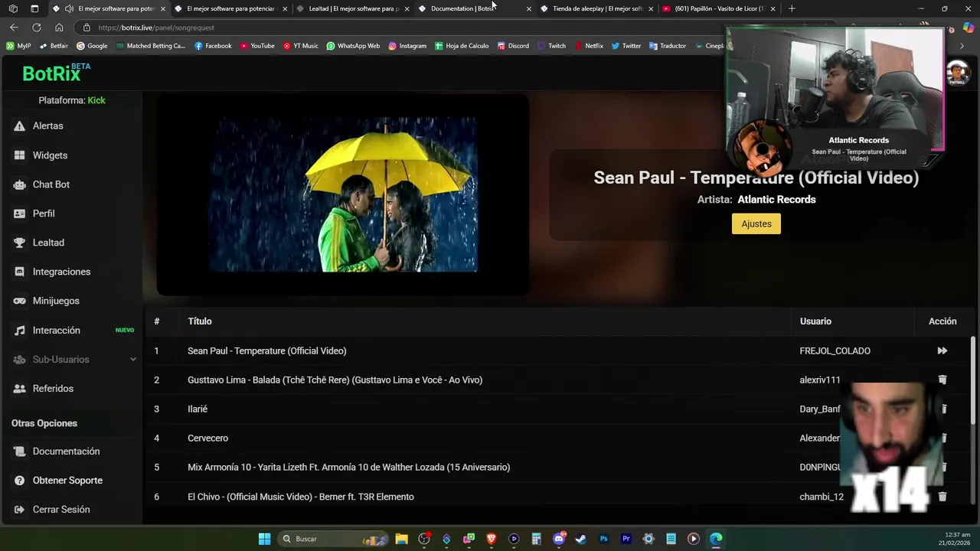Open Minijuegos gamepad section
980x551 pixels.
[x=55, y=301]
